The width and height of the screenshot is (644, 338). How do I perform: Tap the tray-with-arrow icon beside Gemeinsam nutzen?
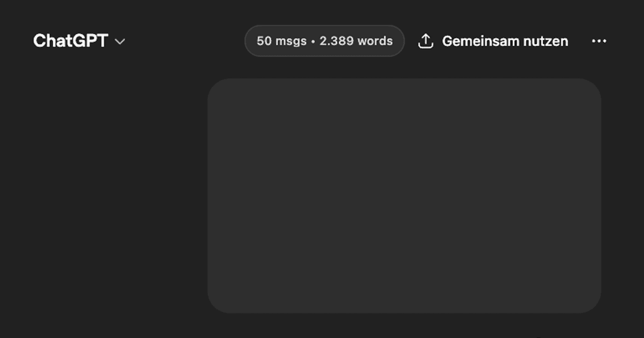tap(426, 41)
